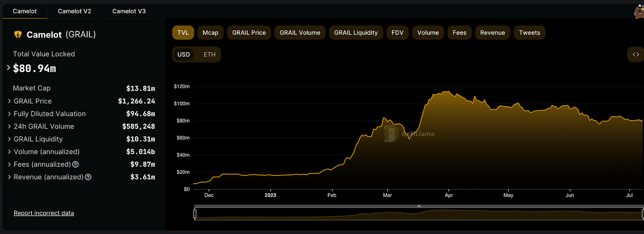
Task: Switch chart denomination to ETH
Action: pyautogui.click(x=210, y=54)
